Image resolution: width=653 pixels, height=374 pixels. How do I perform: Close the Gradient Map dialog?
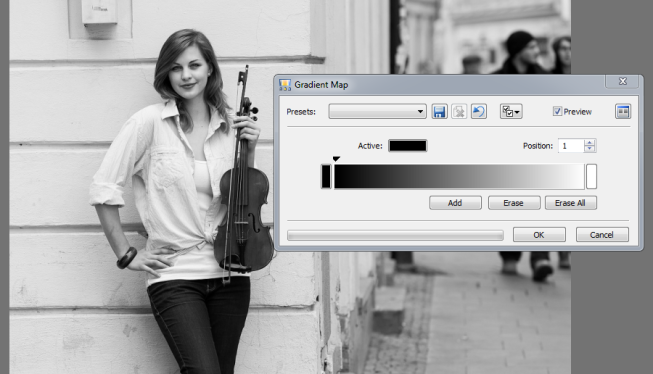tap(623, 81)
